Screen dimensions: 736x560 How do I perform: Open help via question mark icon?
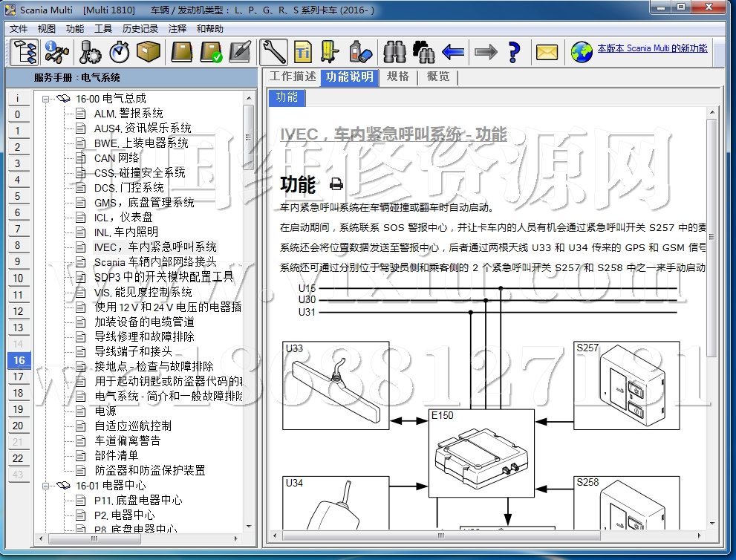513,52
